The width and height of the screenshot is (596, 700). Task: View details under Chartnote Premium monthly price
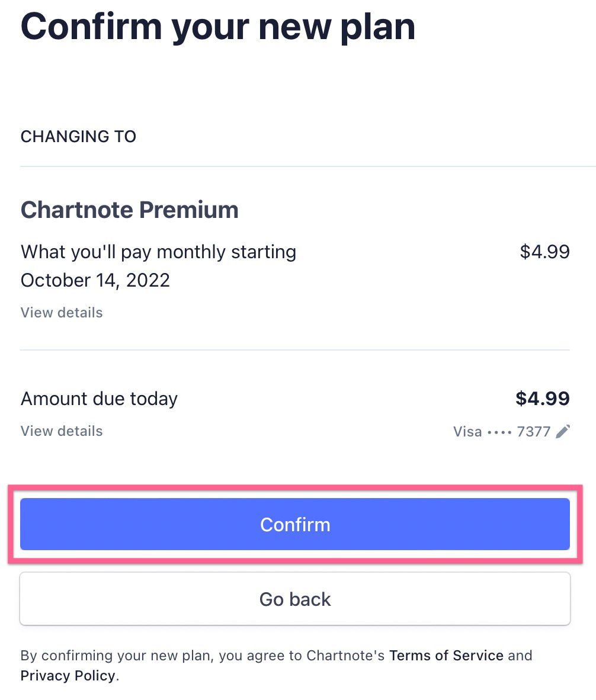62,313
